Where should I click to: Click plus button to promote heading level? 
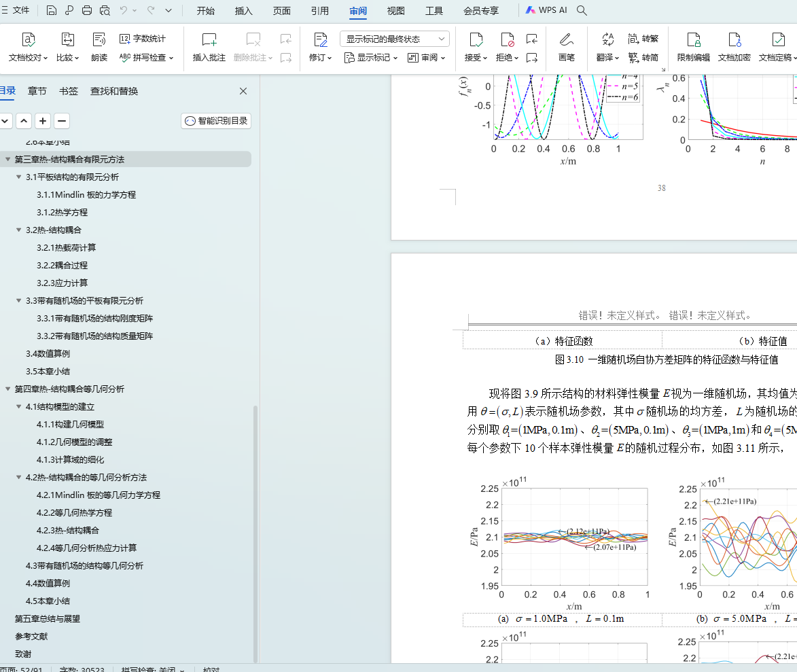click(x=43, y=121)
